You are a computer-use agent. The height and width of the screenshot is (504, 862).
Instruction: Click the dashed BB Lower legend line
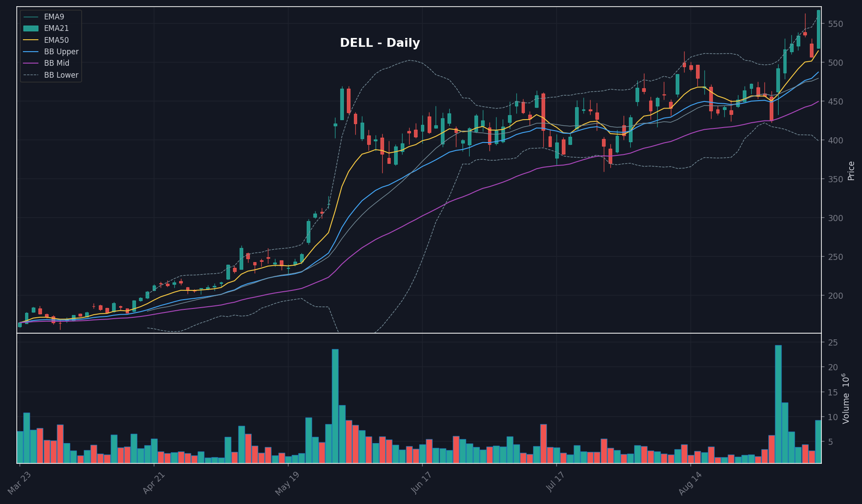point(31,75)
